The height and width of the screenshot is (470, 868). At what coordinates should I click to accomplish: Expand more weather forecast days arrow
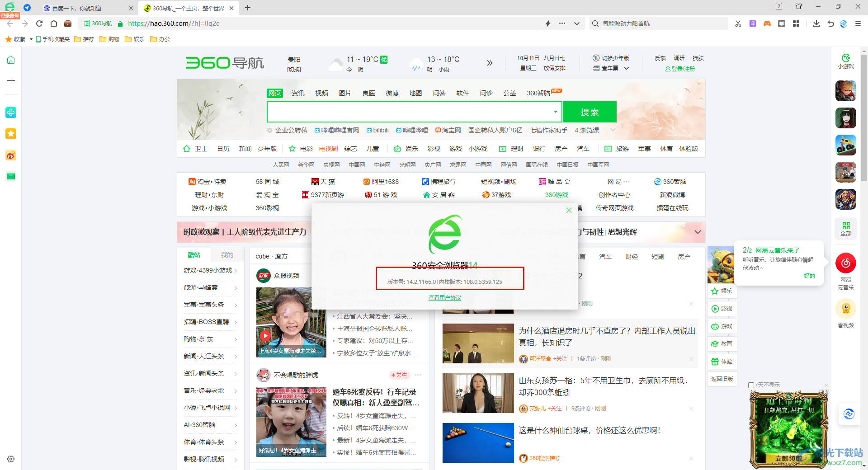click(x=490, y=63)
